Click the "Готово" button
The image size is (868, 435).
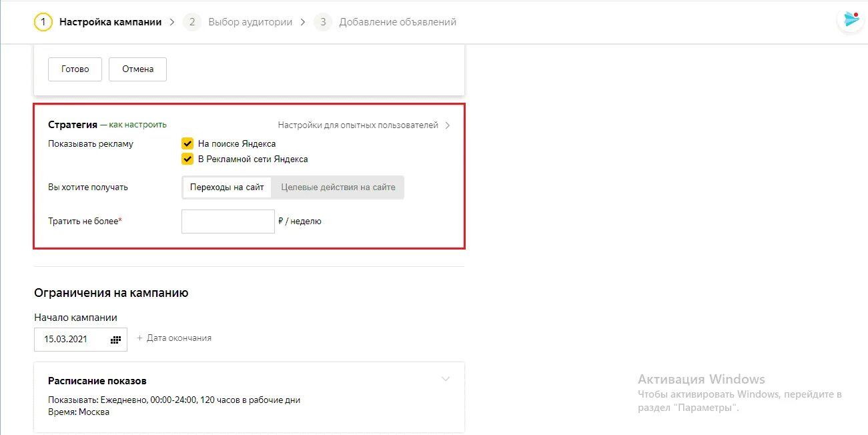tap(75, 69)
